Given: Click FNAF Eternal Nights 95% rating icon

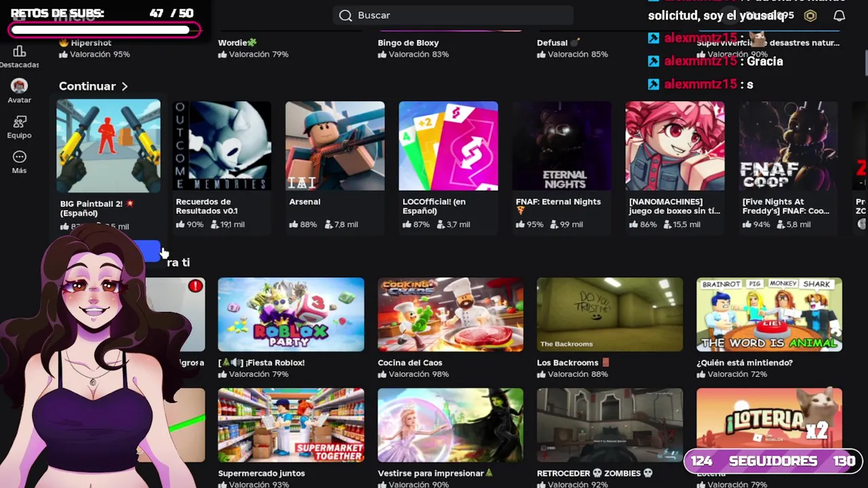Looking at the screenshot, I should [x=519, y=224].
